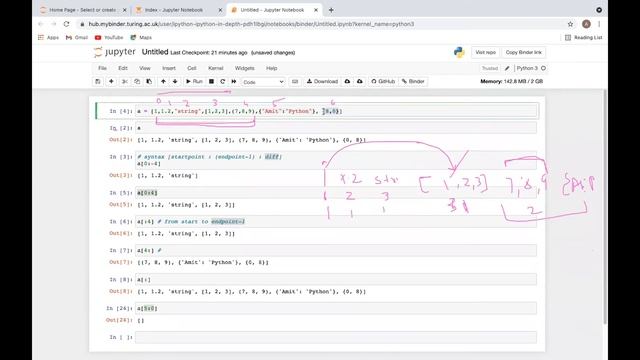Copy selected cells icon
Image resolution: width=640 pixels, height=360 pixels.
[x=137, y=82]
